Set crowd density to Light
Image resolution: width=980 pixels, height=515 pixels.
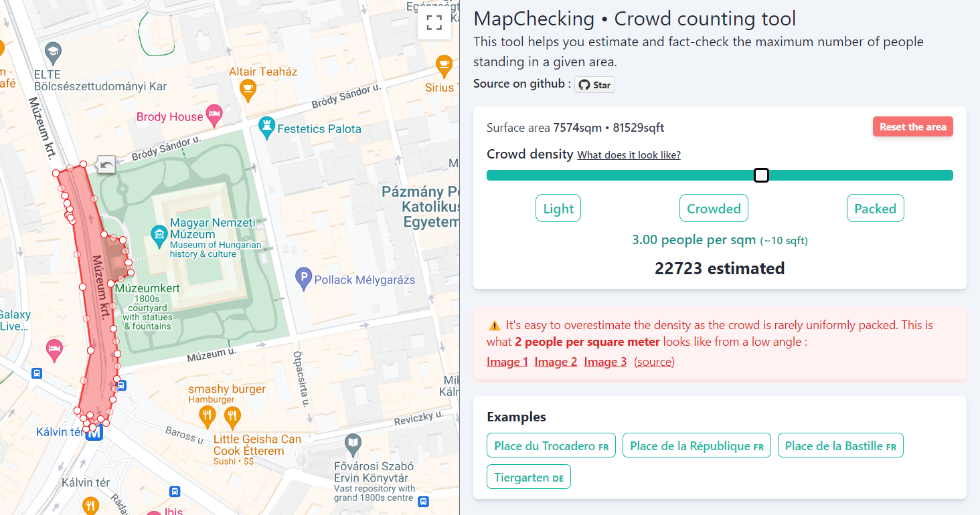[558, 209]
